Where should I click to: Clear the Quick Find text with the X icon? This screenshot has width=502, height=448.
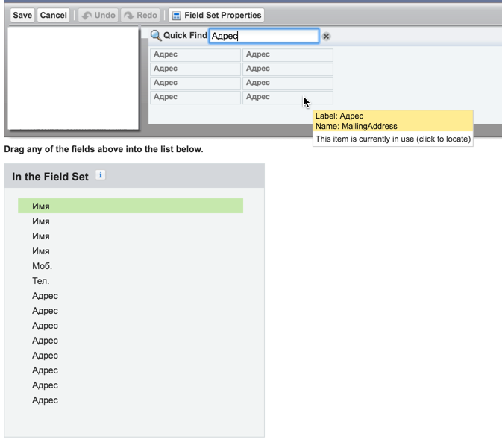(x=326, y=36)
